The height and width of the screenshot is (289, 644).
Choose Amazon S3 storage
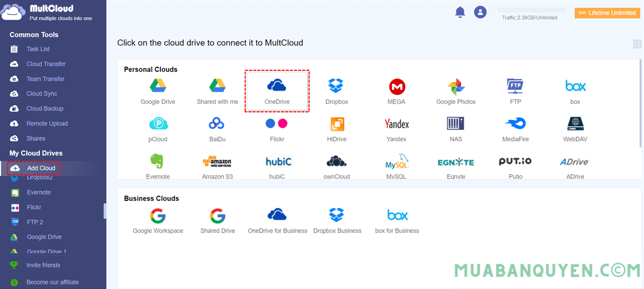[217, 162]
